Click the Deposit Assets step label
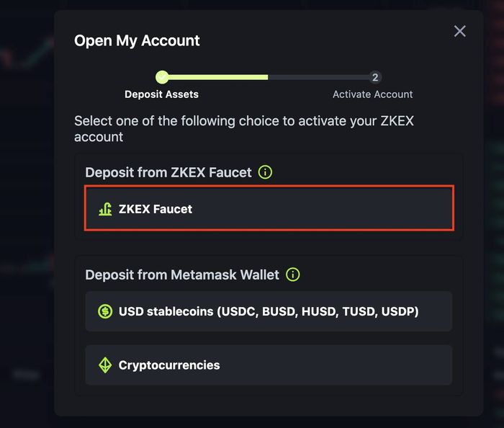The image size is (504, 428). (x=161, y=94)
